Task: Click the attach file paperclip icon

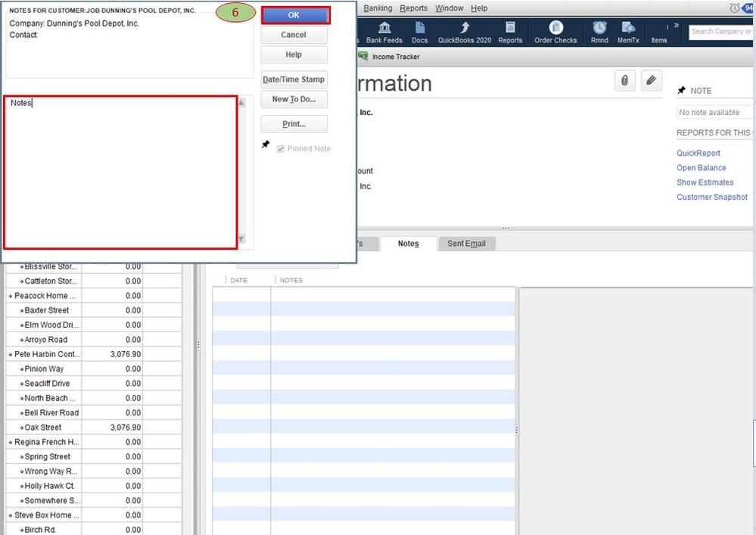Action: [x=624, y=80]
